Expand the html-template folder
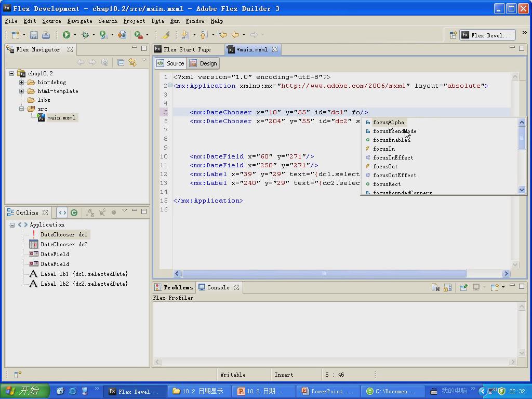 coord(22,91)
